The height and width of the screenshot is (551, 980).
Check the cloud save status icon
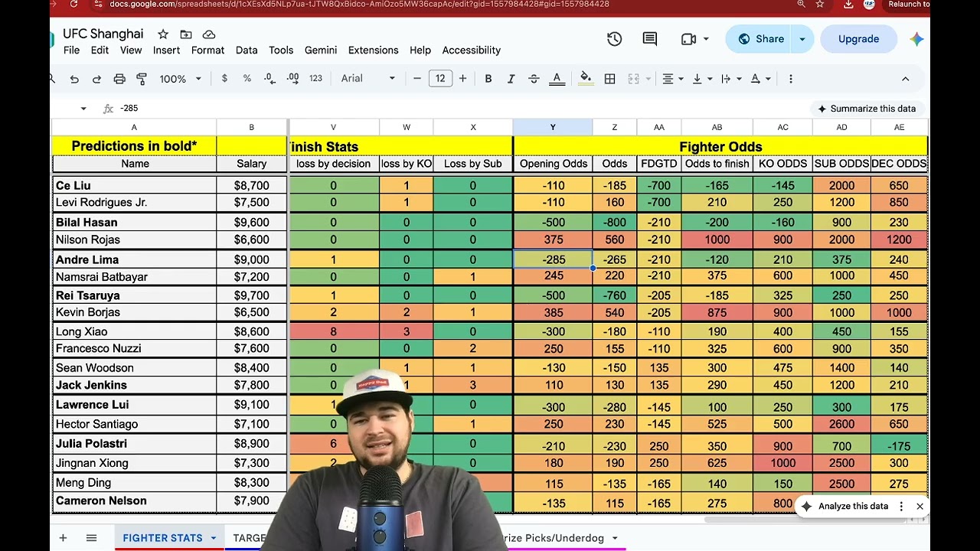(209, 34)
